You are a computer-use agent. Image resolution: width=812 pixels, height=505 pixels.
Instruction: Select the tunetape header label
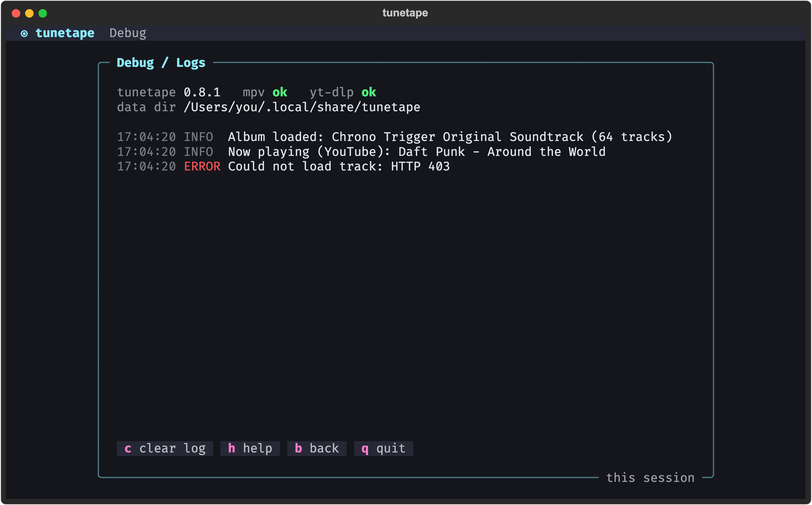point(65,33)
